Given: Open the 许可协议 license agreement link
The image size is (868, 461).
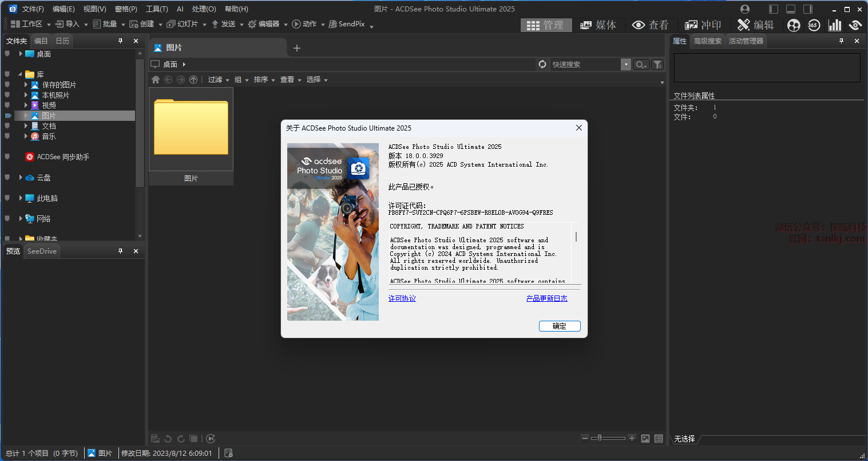Looking at the screenshot, I should tap(402, 298).
